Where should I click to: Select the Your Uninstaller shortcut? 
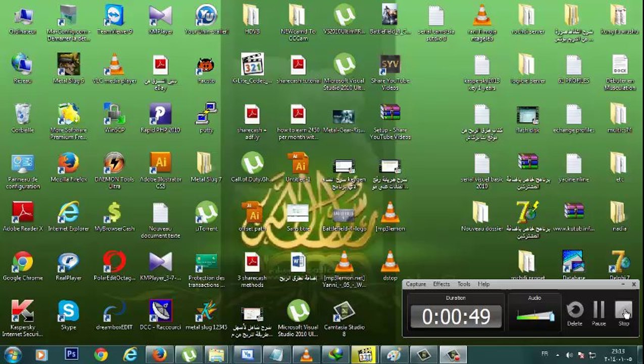pos(207,20)
